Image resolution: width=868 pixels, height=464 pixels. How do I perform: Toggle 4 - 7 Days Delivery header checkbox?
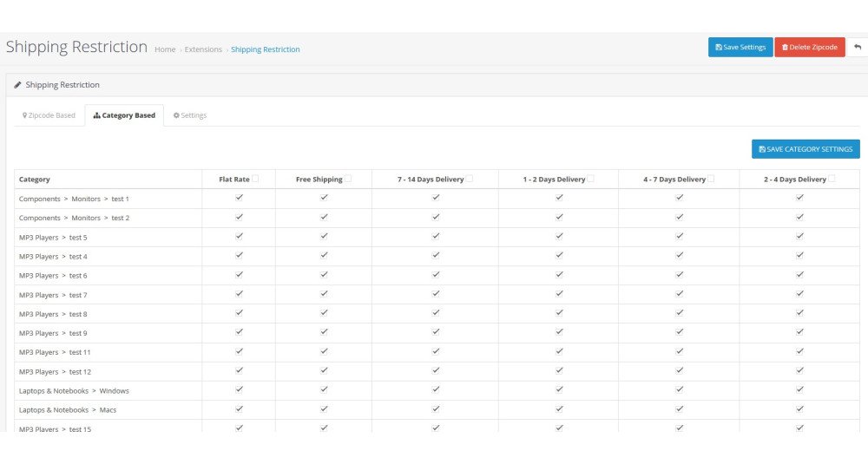[x=711, y=179]
